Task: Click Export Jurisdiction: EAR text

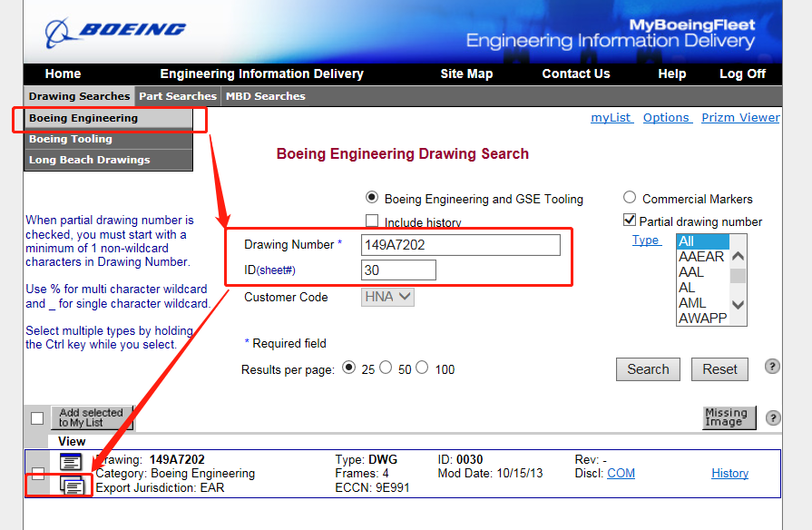Action: coord(160,488)
